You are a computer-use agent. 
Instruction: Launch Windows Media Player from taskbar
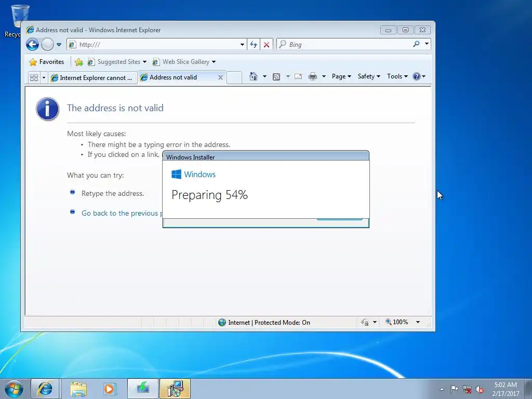(x=110, y=389)
